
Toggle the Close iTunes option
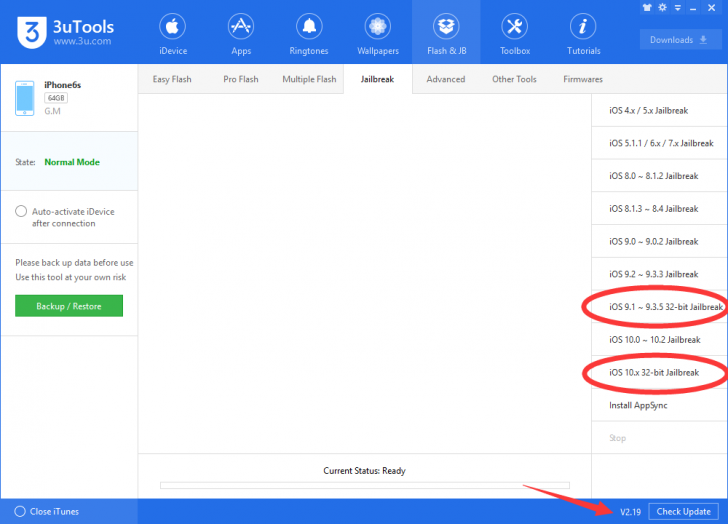(20, 511)
